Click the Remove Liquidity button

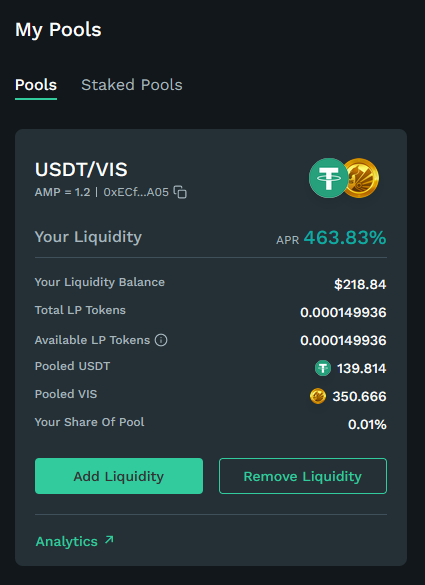point(303,476)
